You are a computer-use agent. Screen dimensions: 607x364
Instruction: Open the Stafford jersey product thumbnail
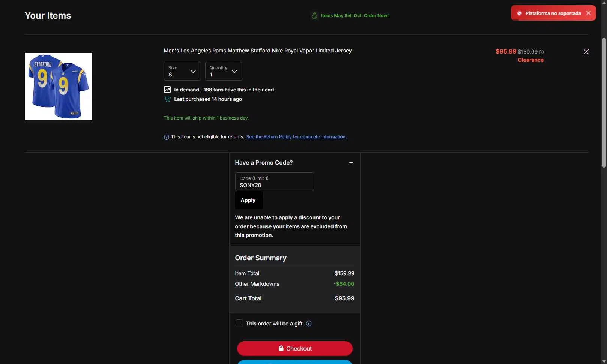[59, 87]
